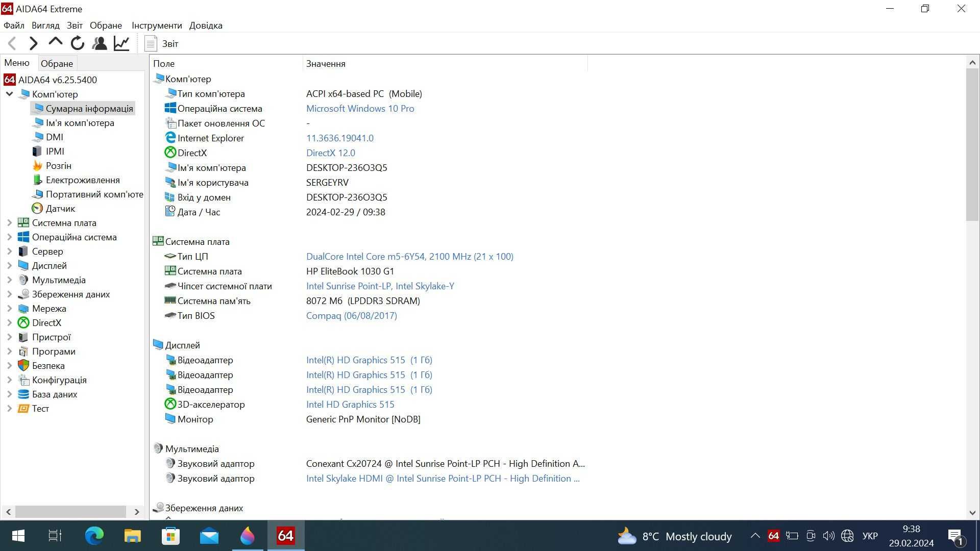This screenshot has width=980, height=551.
Task: Open Microsoft Store from taskbar
Action: click(x=170, y=536)
